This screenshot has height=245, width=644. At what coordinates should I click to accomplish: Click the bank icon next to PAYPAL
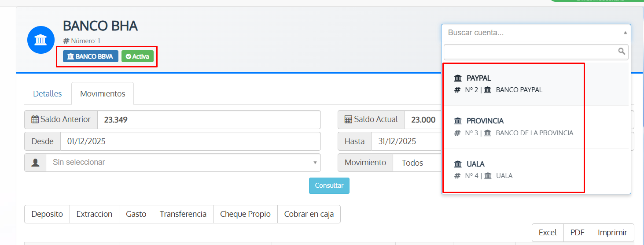tap(458, 78)
